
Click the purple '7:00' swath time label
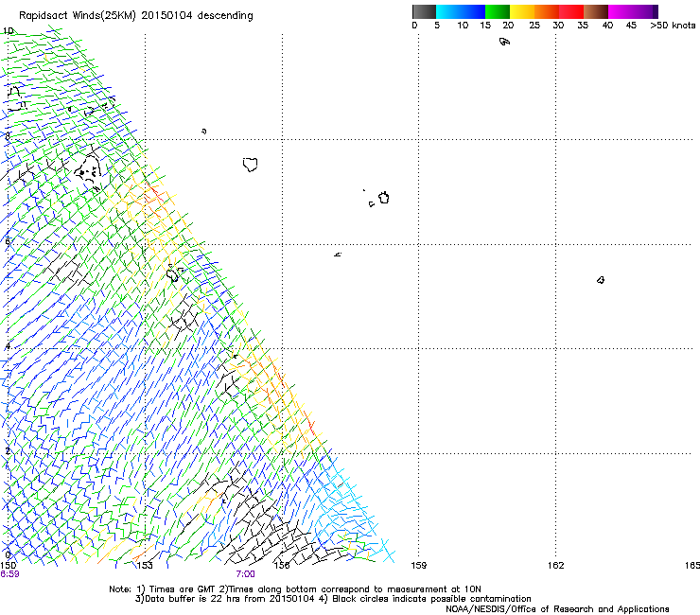pyautogui.click(x=246, y=574)
